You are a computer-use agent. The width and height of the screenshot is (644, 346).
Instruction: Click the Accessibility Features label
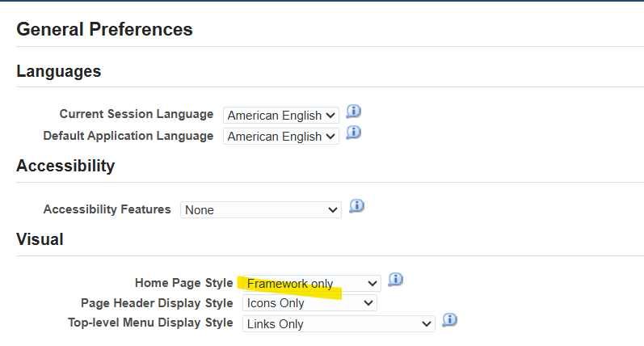[x=107, y=209]
